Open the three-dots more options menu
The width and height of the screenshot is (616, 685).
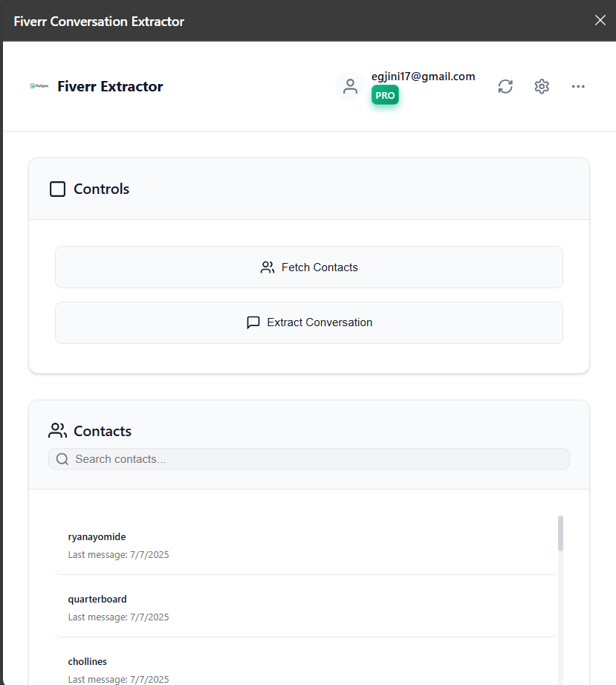tap(578, 86)
